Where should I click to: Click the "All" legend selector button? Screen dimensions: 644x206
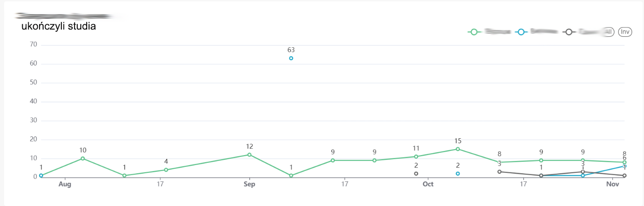tap(609, 32)
